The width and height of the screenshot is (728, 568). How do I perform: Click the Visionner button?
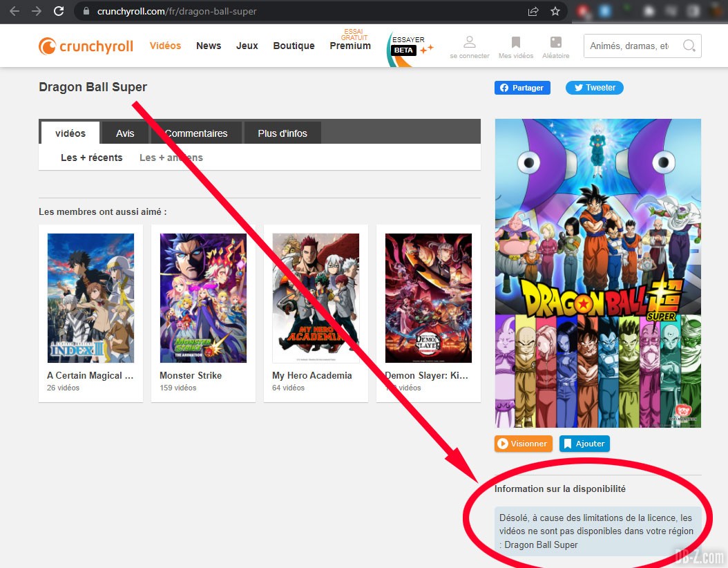524,444
